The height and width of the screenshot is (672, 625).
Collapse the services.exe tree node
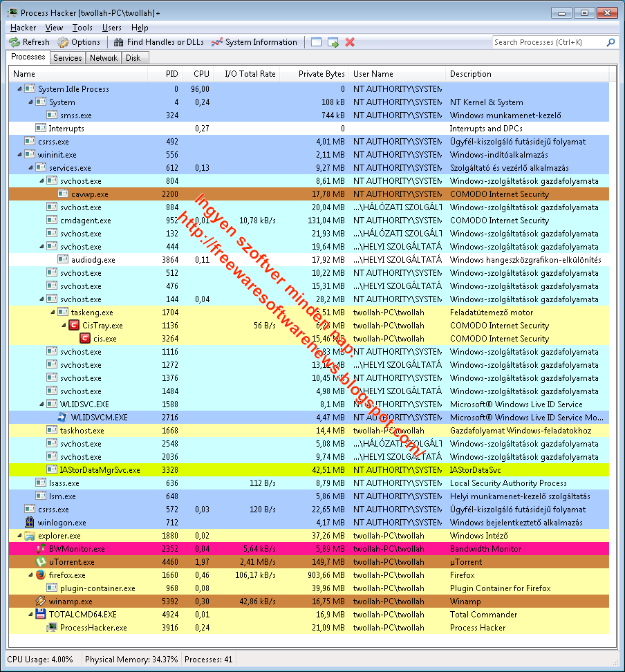pyautogui.click(x=30, y=167)
